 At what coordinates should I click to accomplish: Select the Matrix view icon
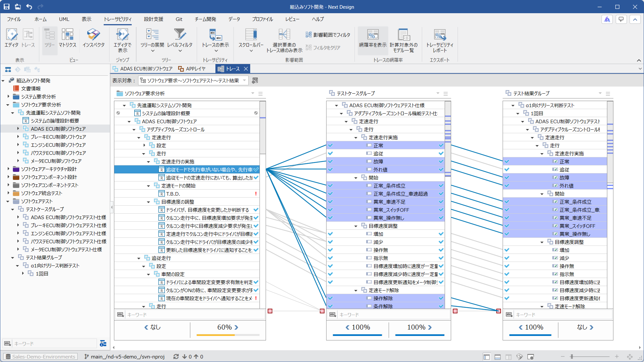(67, 35)
